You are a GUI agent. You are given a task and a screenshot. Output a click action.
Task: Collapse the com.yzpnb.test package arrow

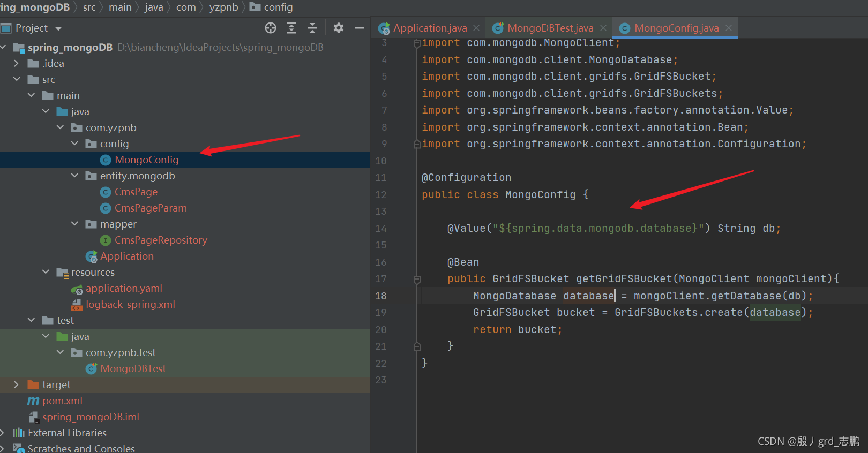click(x=60, y=352)
